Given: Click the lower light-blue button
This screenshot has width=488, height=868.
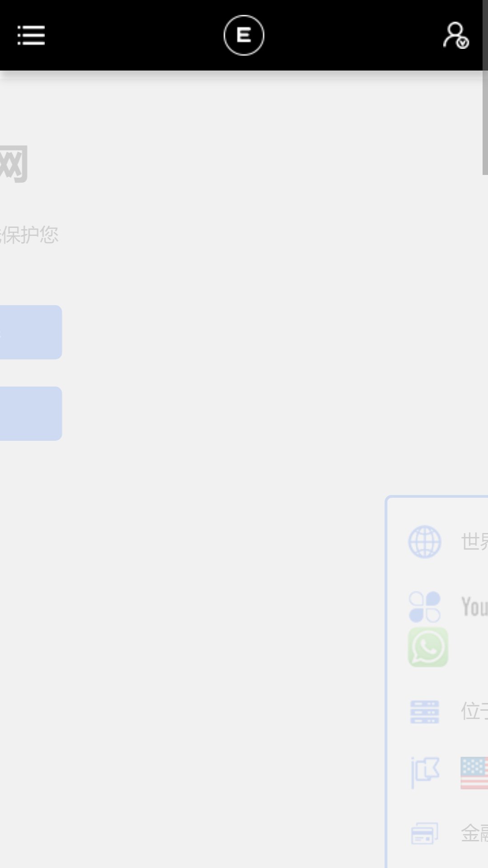Looking at the screenshot, I should pos(31,414).
